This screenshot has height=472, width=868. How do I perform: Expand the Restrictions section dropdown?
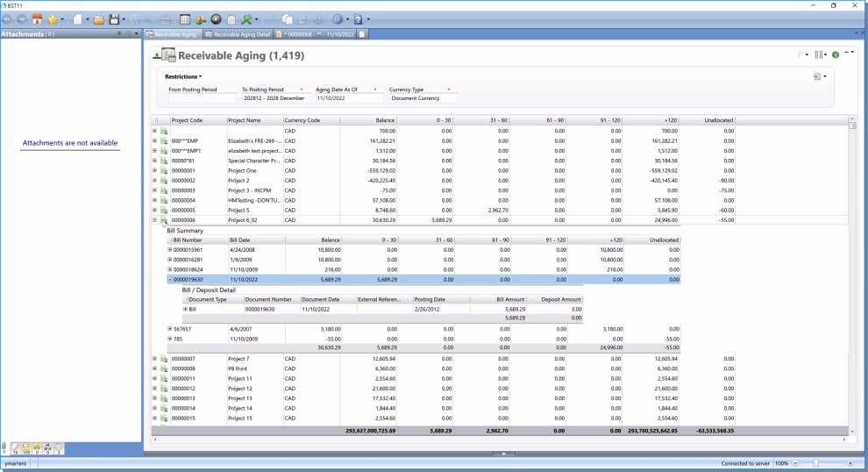[183, 76]
